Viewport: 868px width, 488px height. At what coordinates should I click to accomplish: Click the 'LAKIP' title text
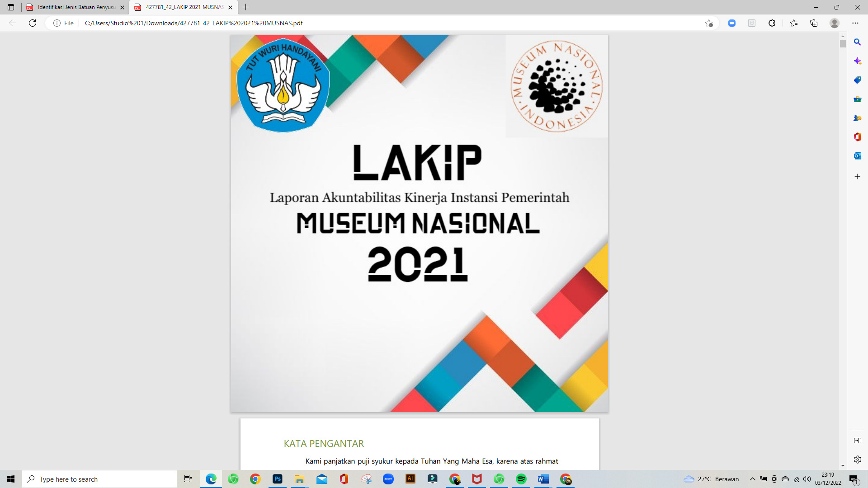(417, 162)
